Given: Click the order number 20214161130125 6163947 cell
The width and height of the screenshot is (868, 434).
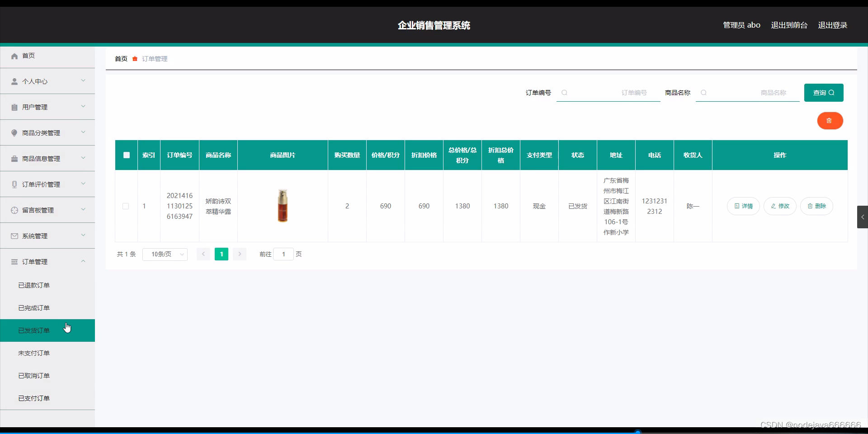Looking at the screenshot, I should (179, 206).
